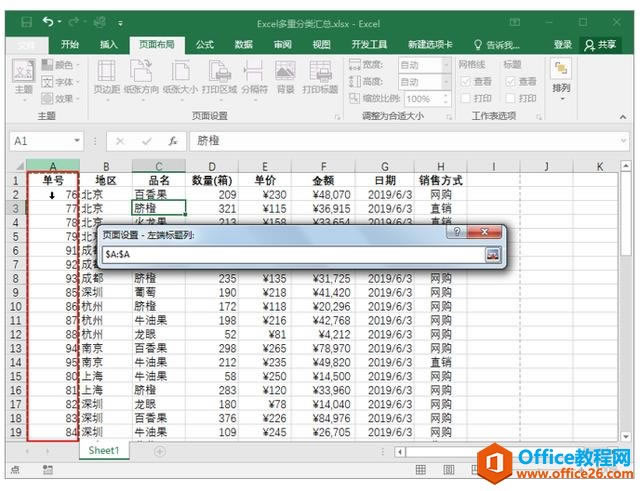Click the Redo arrow icon

point(74,22)
